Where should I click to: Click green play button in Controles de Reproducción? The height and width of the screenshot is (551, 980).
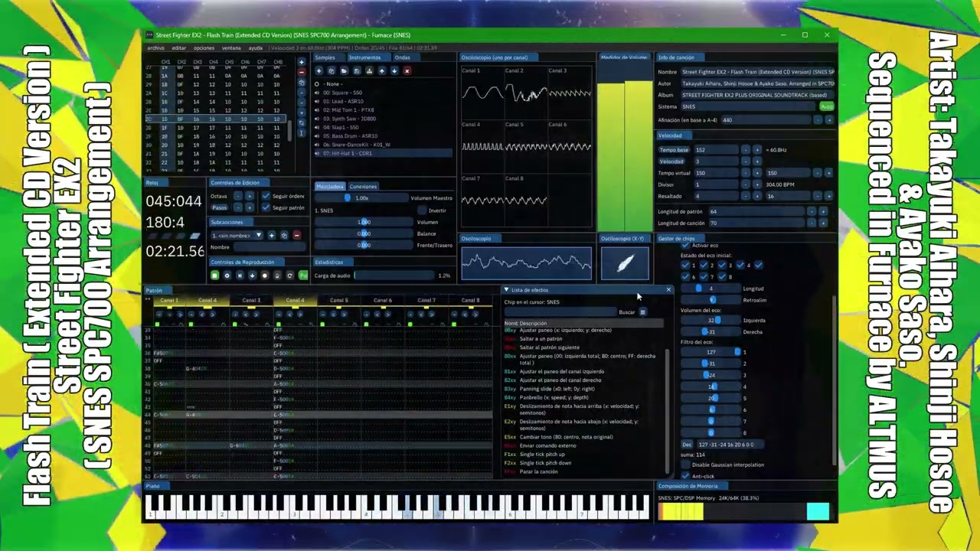tap(214, 275)
